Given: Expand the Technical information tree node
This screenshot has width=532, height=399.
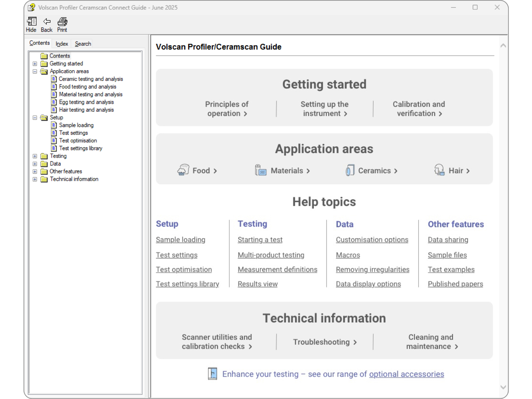Looking at the screenshot, I should tap(35, 179).
